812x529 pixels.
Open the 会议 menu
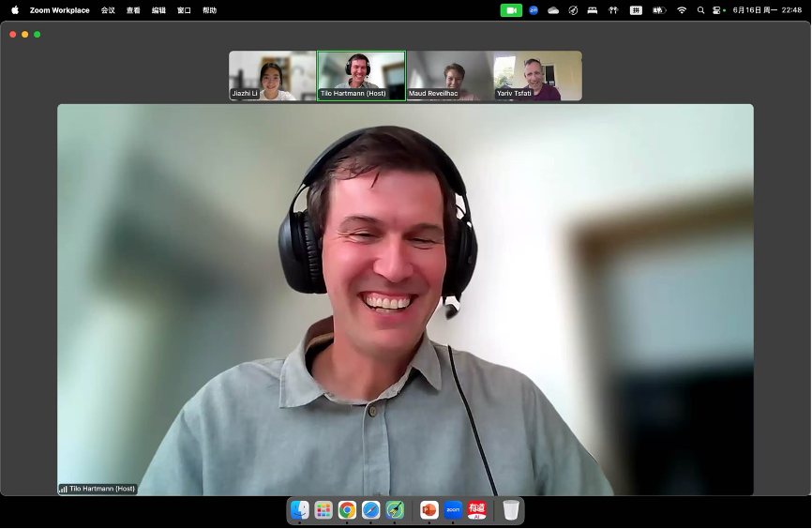point(108,10)
